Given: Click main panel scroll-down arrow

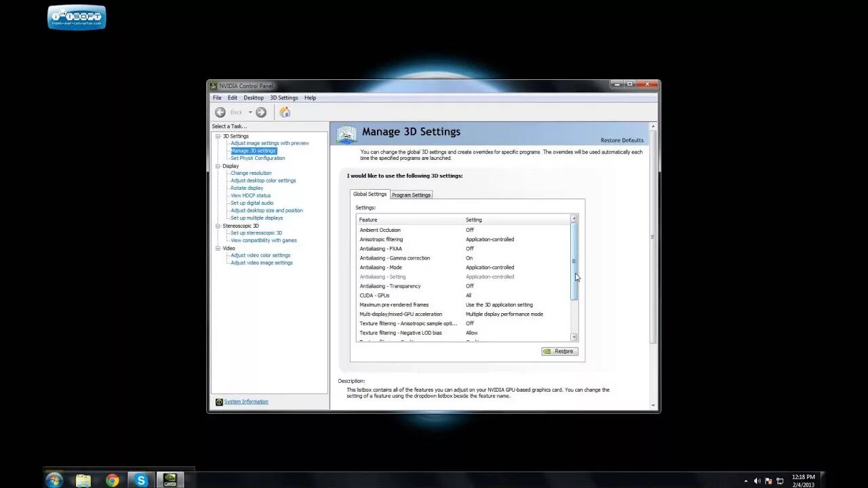Looking at the screenshot, I should tap(653, 405).
